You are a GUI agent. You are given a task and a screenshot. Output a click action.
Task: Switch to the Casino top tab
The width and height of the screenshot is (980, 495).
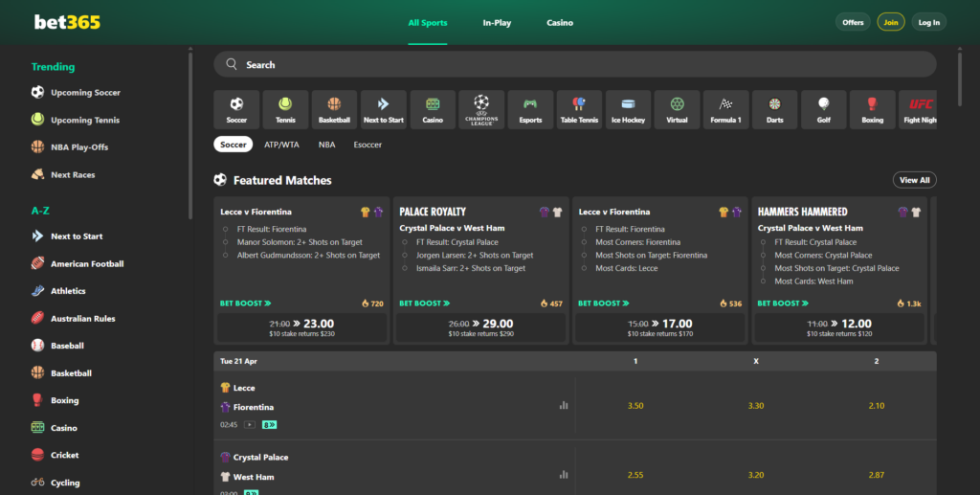pos(560,23)
